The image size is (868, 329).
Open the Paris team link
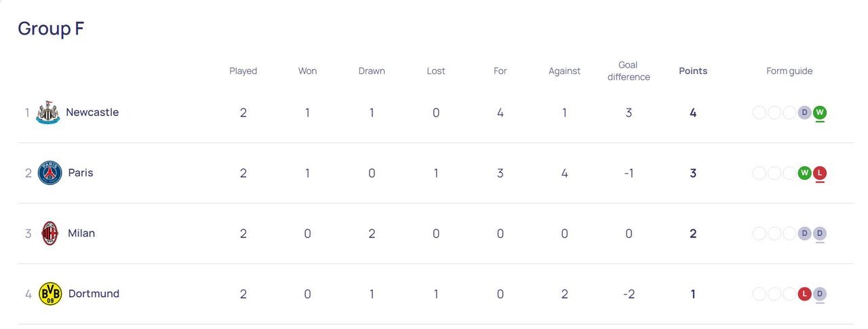81,173
